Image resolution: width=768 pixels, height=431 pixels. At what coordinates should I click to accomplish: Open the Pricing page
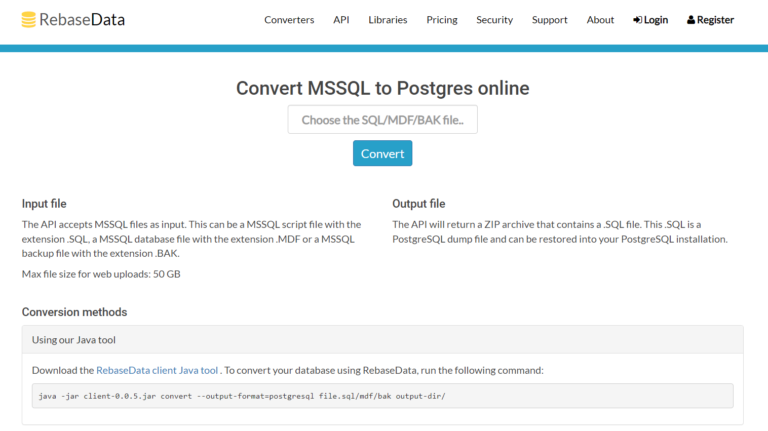pos(442,20)
